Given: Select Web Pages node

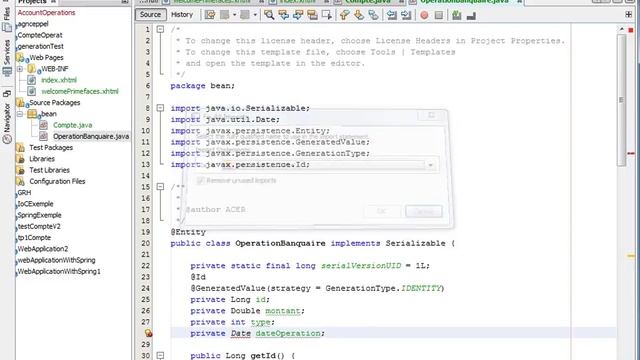Looking at the screenshot, I should tap(46, 58).
